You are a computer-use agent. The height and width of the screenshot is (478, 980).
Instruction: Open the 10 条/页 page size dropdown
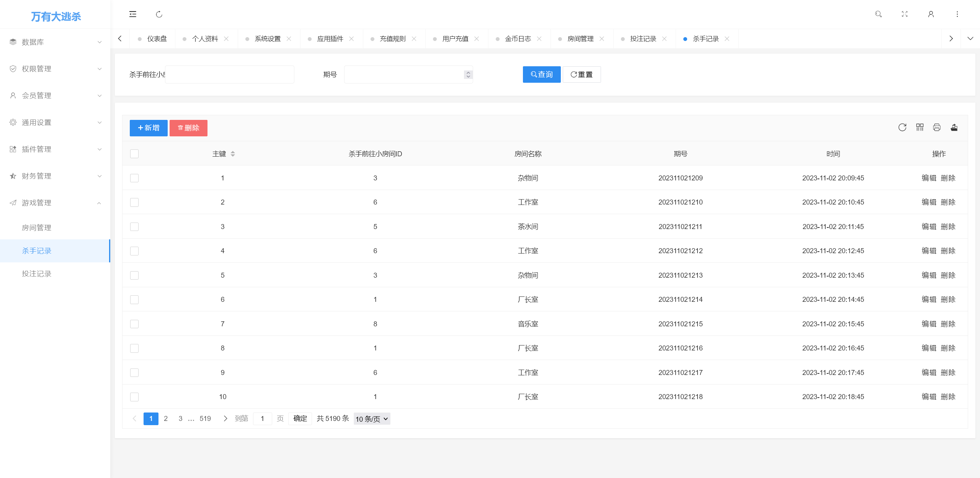tap(371, 419)
